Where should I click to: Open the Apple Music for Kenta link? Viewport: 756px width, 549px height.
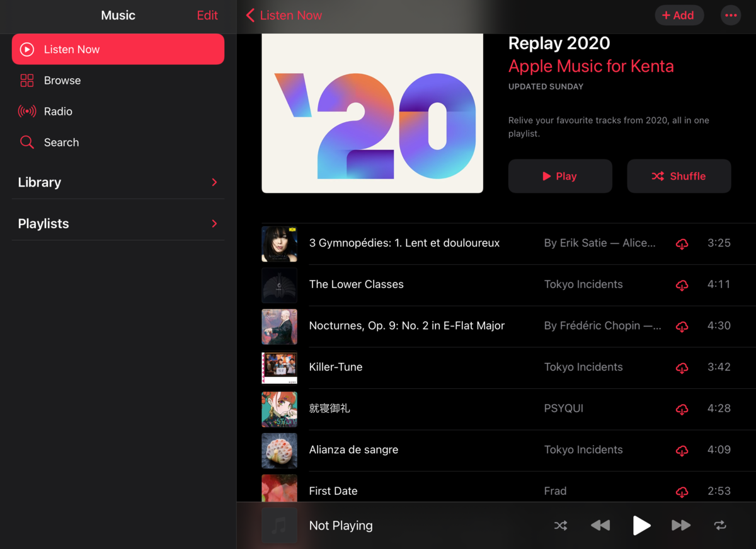[x=591, y=66]
